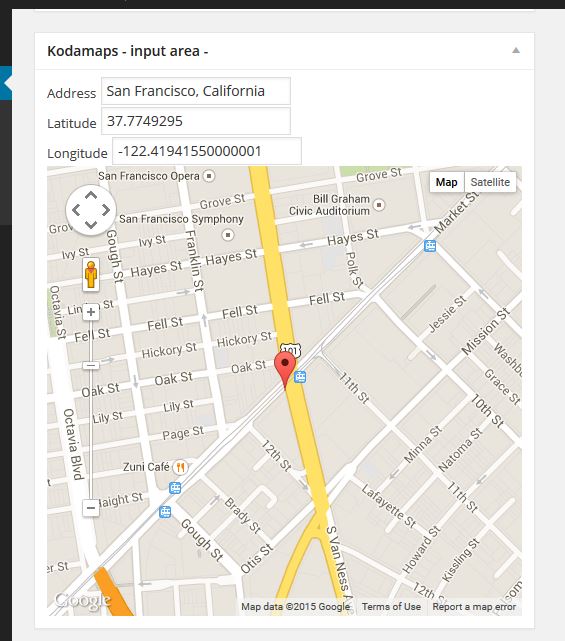Click the Octavia Blvd street label
This screenshot has height=641, width=565.
coord(74,444)
